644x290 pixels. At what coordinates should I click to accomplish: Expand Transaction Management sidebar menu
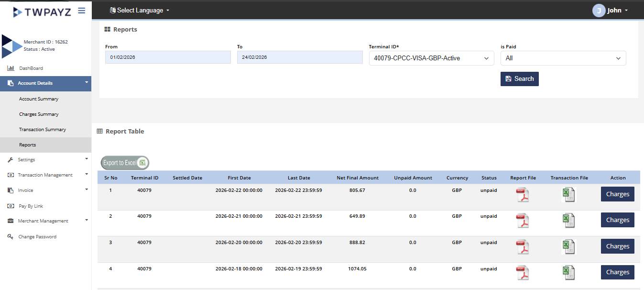pyautogui.click(x=45, y=175)
